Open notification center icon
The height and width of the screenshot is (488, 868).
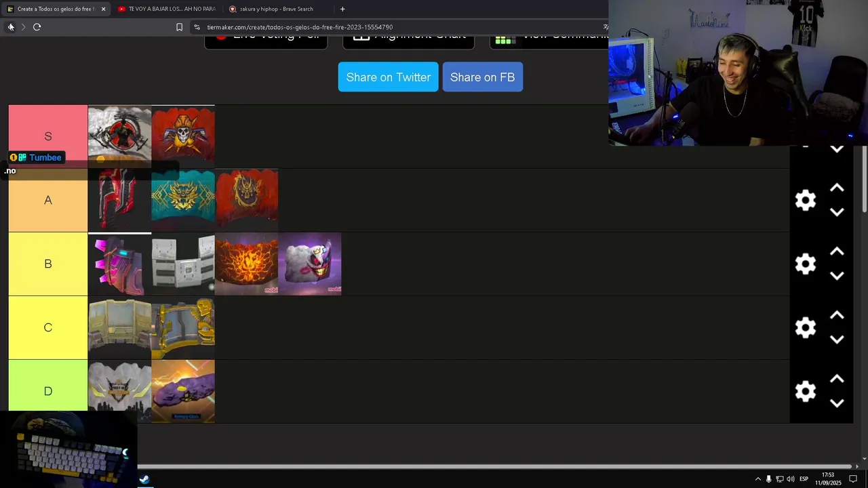(x=853, y=479)
